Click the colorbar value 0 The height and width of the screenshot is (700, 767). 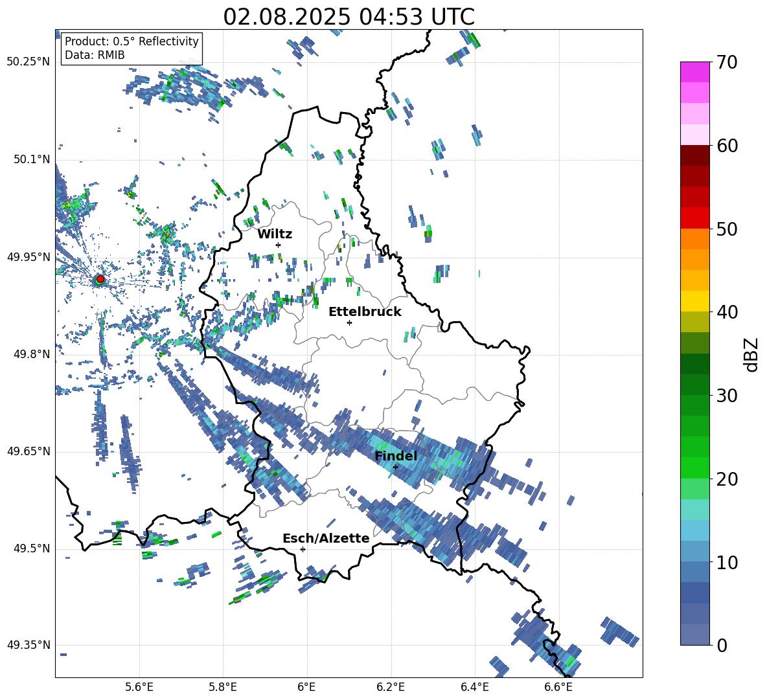722,645
